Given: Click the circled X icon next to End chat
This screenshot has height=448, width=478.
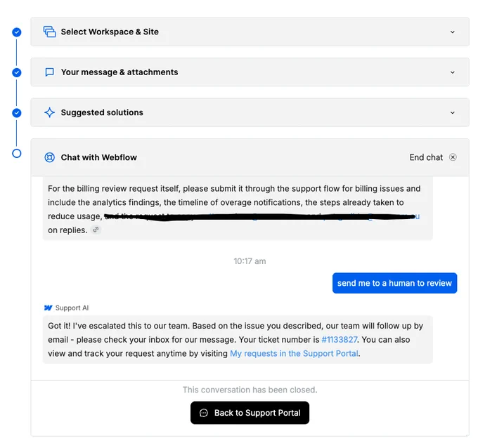Looking at the screenshot, I should (453, 157).
